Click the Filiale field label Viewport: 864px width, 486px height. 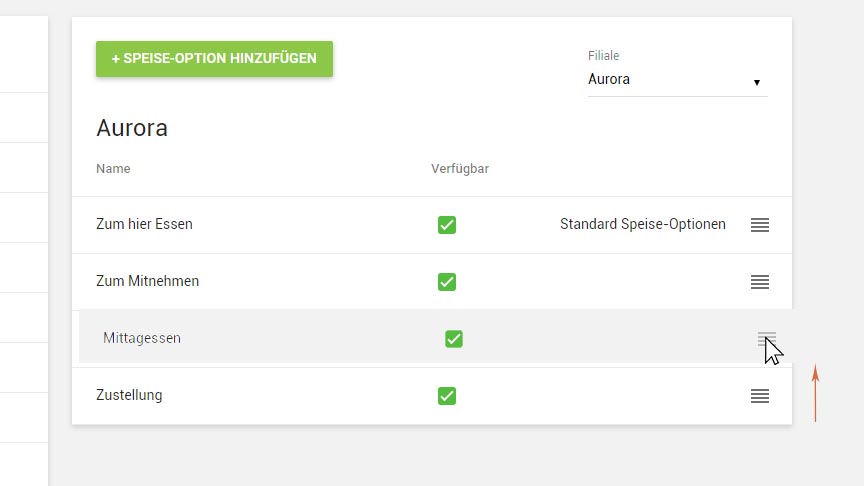click(604, 56)
